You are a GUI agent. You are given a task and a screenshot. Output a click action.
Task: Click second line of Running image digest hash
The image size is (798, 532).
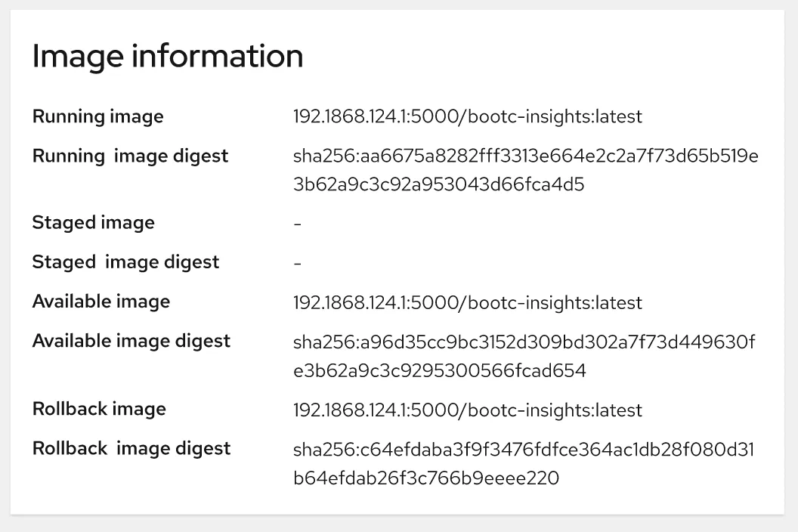pos(438,184)
